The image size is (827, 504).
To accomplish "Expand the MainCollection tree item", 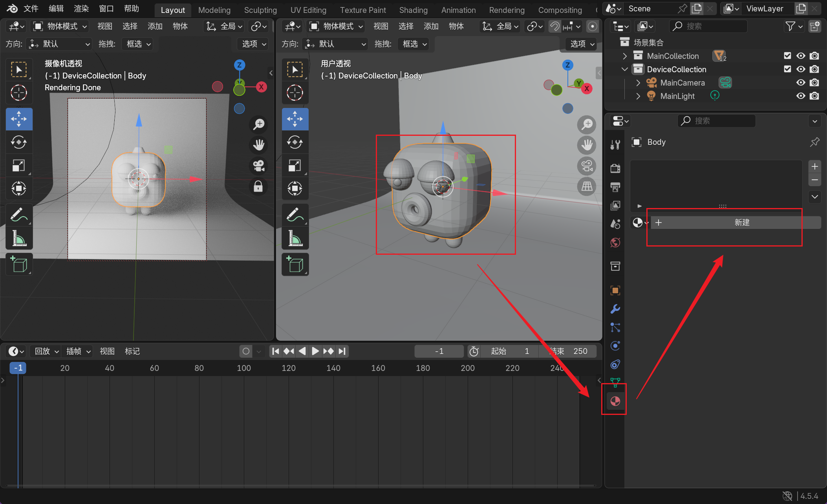I will [x=625, y=56].
